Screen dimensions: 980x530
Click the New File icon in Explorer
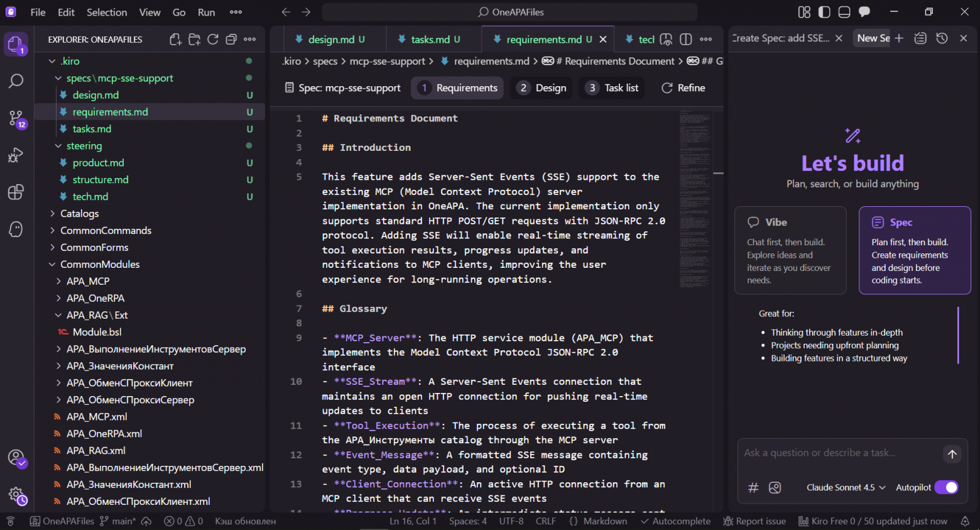pos(175,39)
